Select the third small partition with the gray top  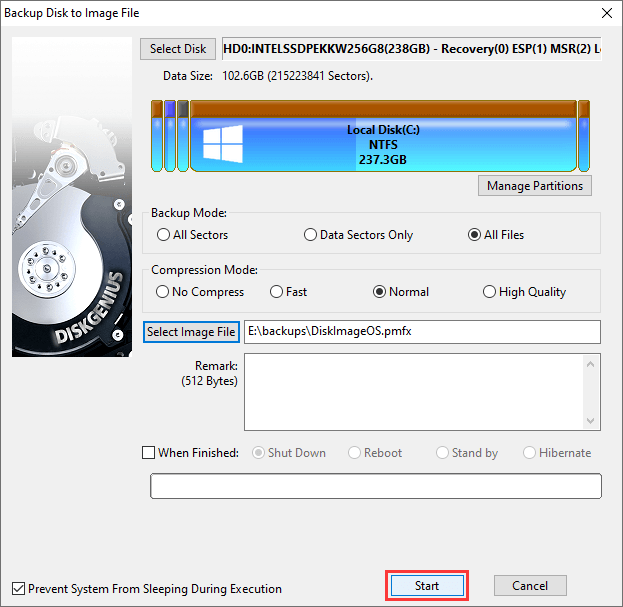coord(183,136)
